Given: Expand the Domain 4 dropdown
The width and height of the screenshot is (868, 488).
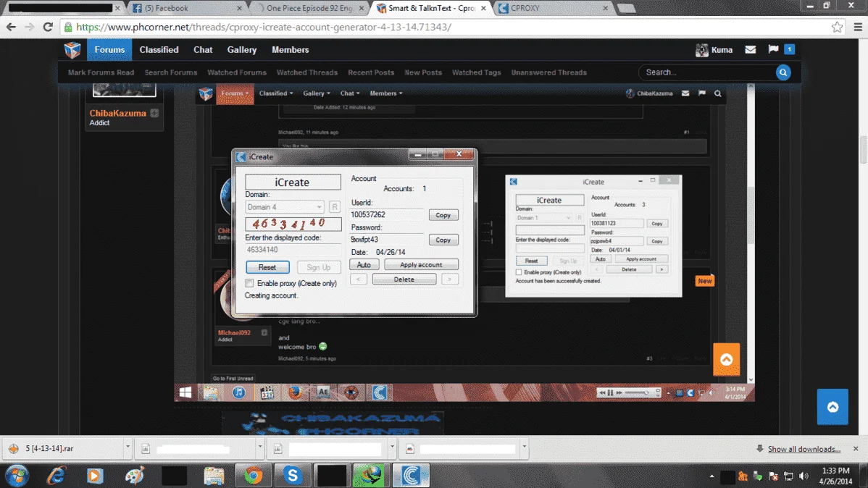Looking at the screenshot, I should (x=319, y=207).
